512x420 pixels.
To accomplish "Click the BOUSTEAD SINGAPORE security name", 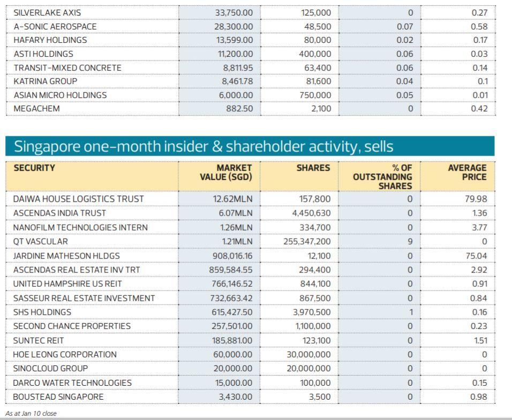I will [x=58, y=397].
